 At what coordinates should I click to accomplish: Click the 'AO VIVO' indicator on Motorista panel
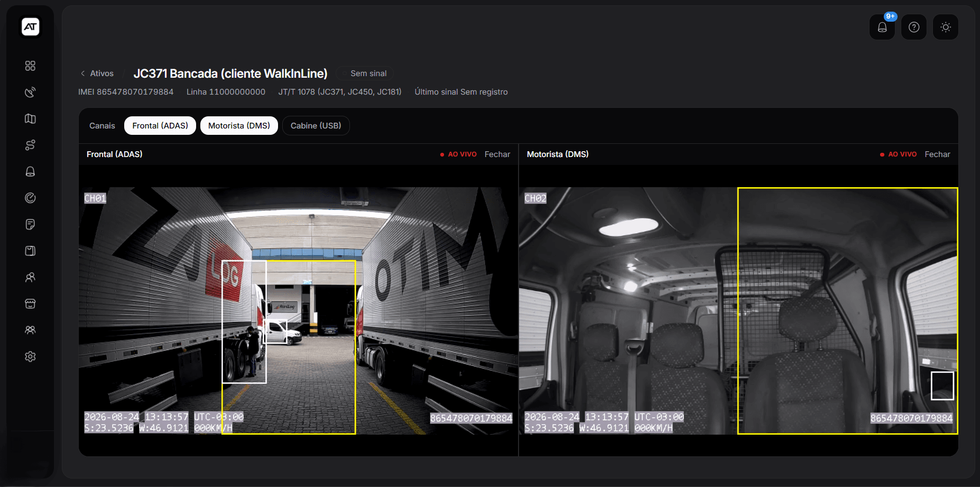(x=898, y=154)
